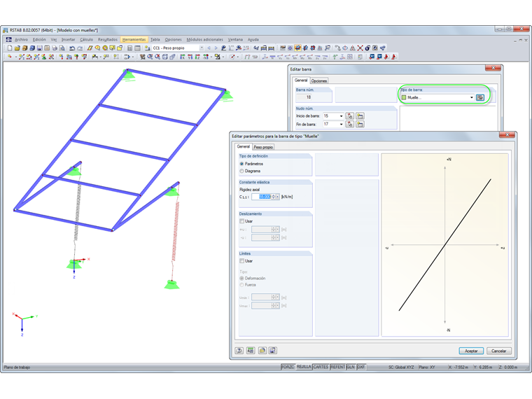Viewport: 532px width, 399px height.
Task: Click the zoom window magnifier icon
Action: 150,57
